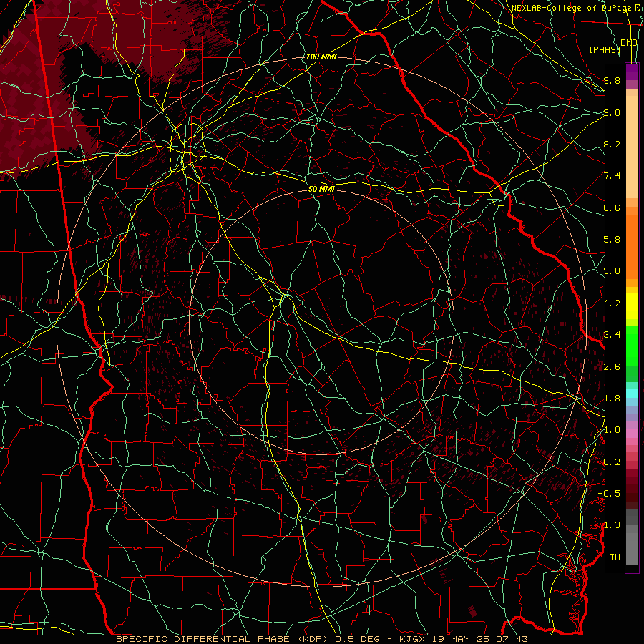Screen dimensions: 644x644
Task: Click the SPECIFIC DIFFERENTIAL PHASE (KDP) caption text
Action: pyautogui.click(x=223, y=639)
